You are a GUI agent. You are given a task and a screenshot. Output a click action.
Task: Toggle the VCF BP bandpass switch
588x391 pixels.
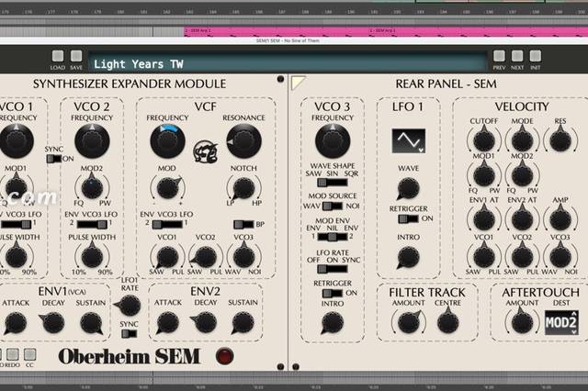click(x=243, y=224)
